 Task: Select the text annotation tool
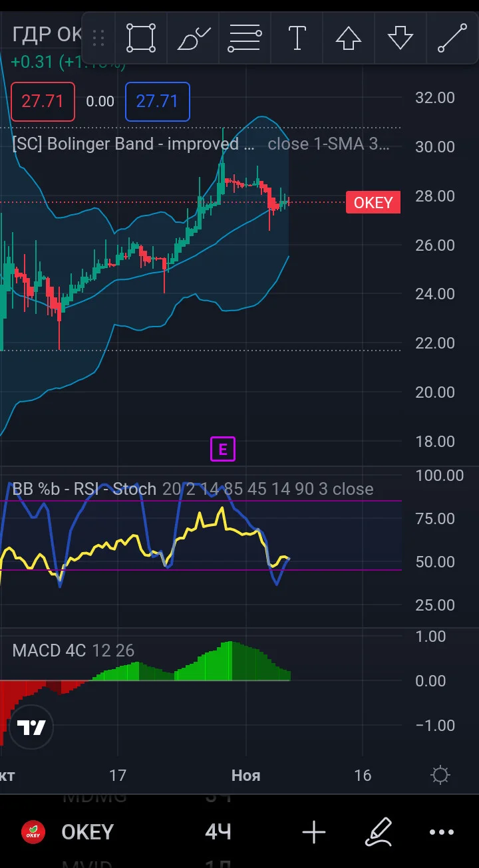click(297, 38)
